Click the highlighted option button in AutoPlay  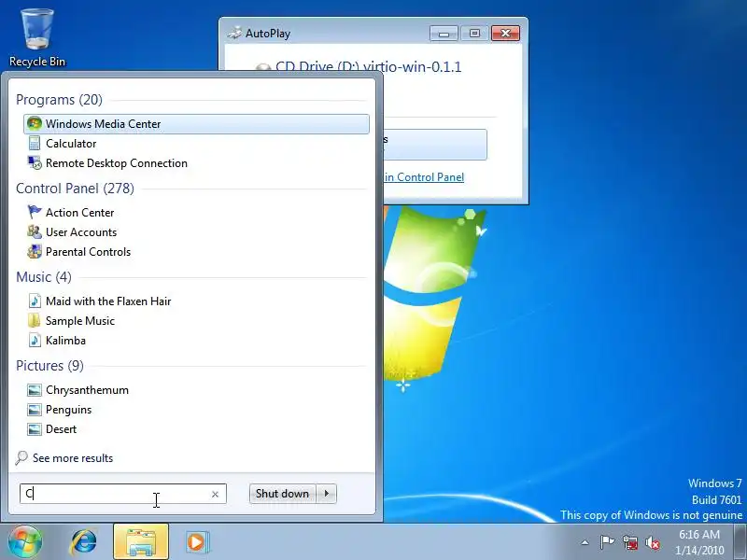pyautogui.click(x=435, y=145)
